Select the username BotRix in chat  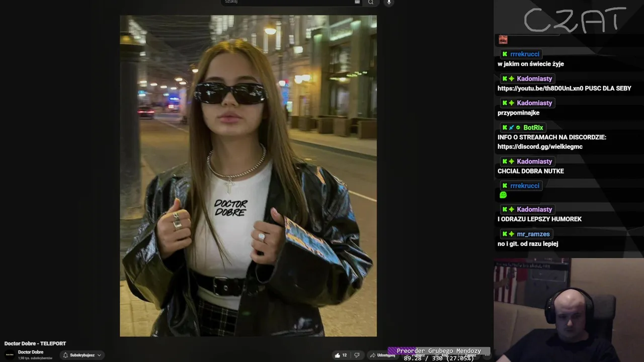click(x=533, y=128)
